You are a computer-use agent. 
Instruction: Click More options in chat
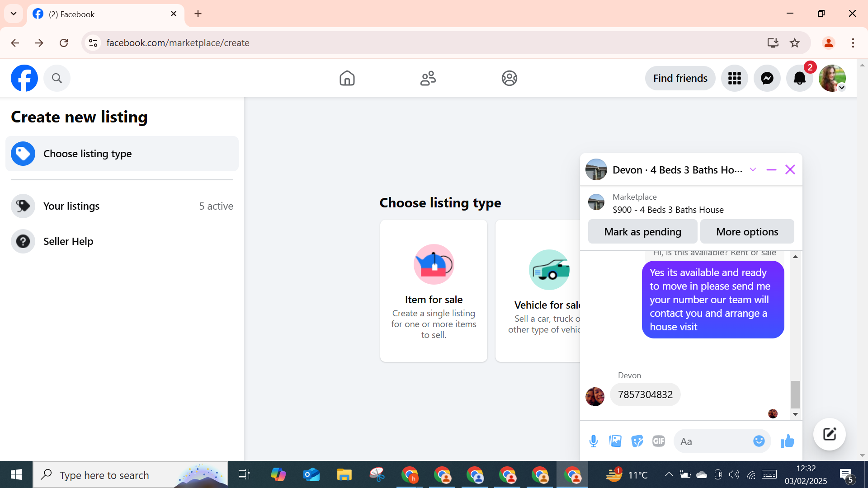[747, 231]
